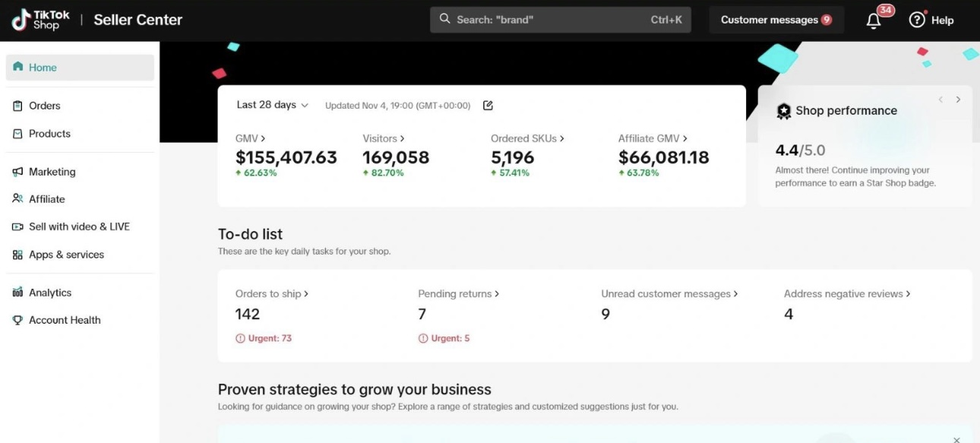980x443 pixels.
Task: Click the Apps & services grid icon
Action: 17,255
